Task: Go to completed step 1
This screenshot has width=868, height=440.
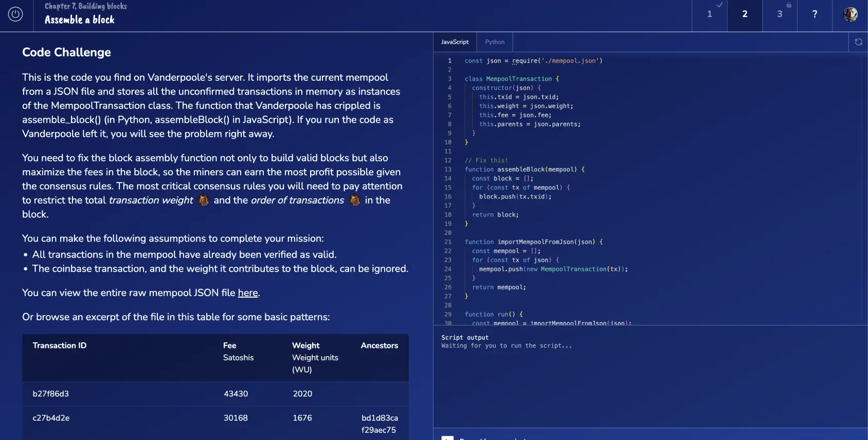Action: point(710,14)
